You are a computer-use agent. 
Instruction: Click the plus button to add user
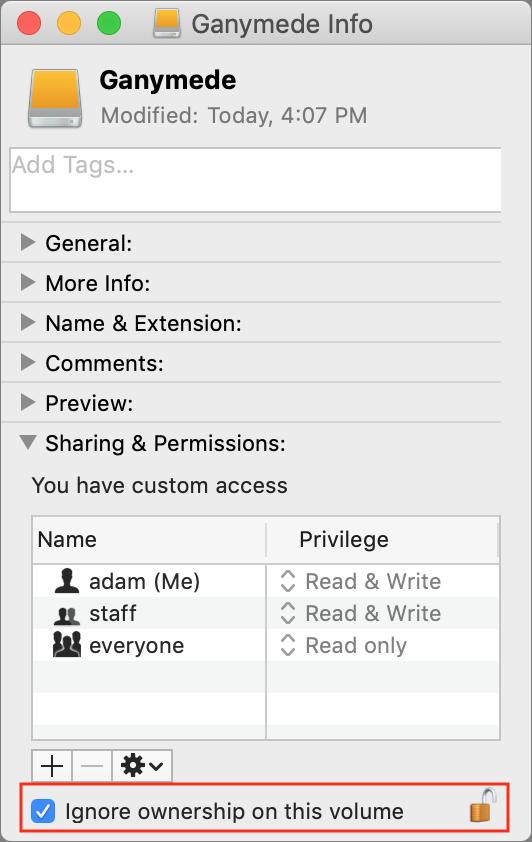click(52, 766)
